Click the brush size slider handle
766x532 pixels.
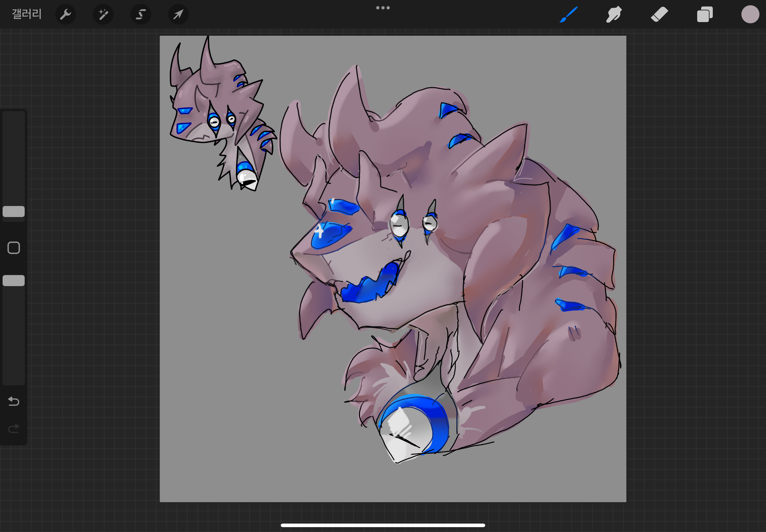[14, 211]
